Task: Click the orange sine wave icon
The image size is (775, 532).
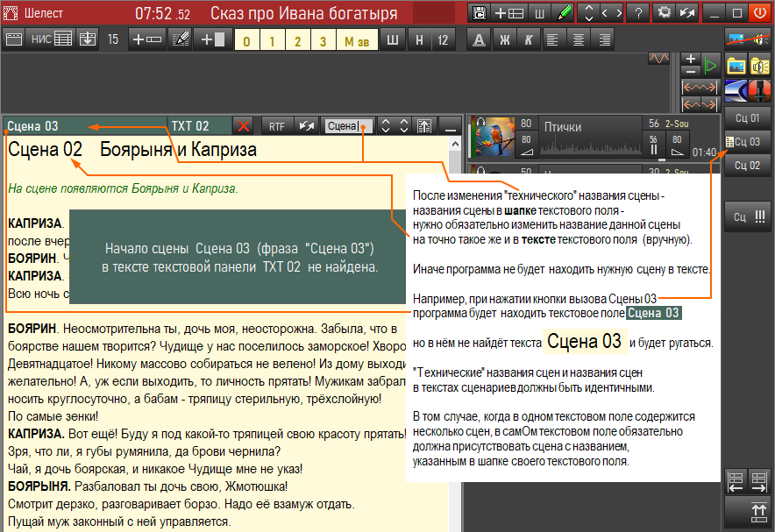Action: point(658,59)
